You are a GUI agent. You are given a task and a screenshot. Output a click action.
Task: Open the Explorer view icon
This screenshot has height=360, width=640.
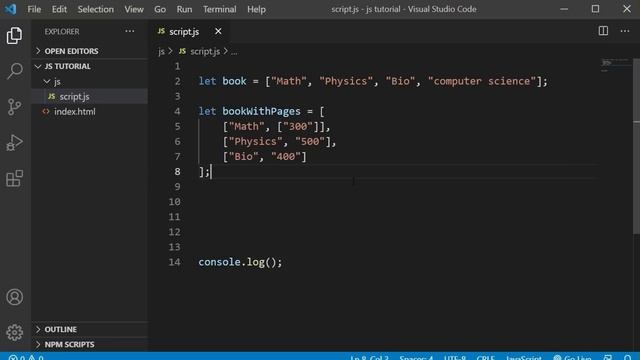[x=14, y=36]
